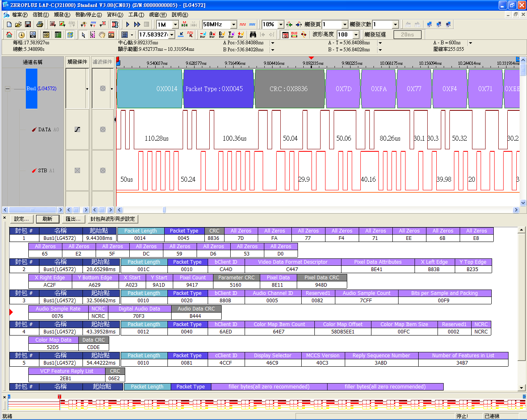Click the 匯出... export button
This screenshot has height=420, width=527.
click(x=73, y=219)
